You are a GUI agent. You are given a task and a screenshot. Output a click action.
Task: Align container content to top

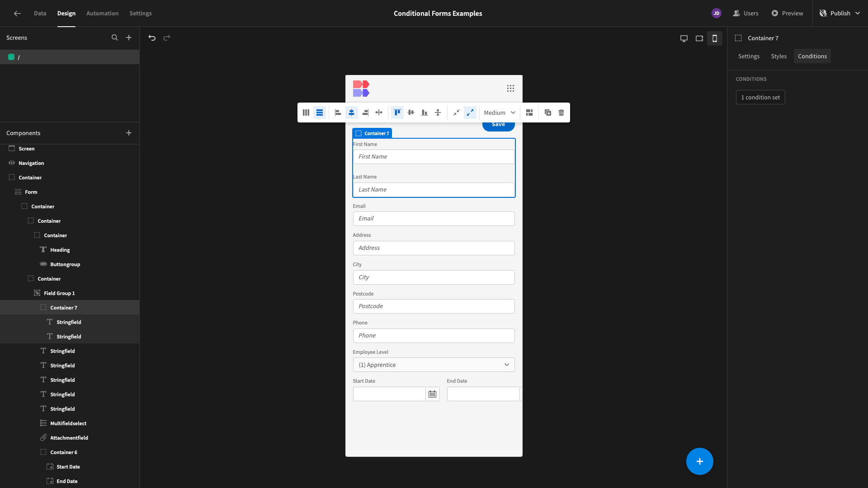[397, 113]
